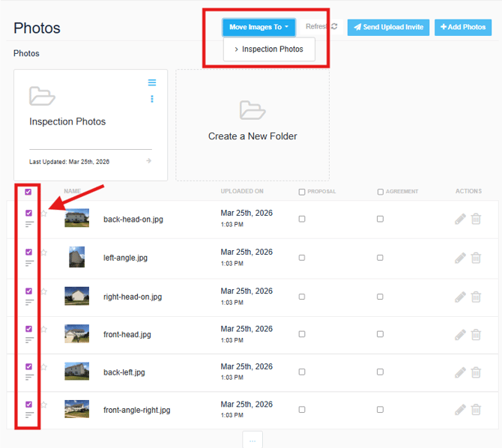Uncheck the select-all checkbox in the table header
Screen dimensions: 502x448
tap(28, 192)
